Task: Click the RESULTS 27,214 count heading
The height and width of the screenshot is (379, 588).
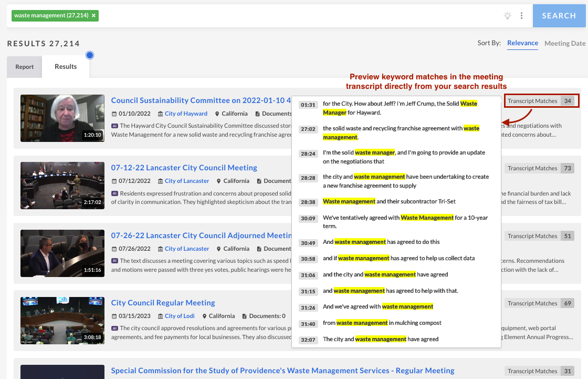Action: tap(44, 44)
